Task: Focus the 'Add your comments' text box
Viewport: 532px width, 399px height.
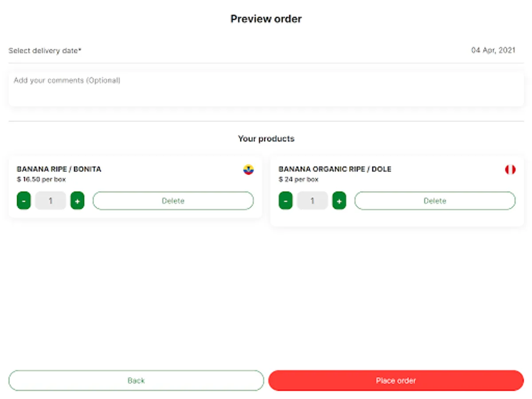Action: (x=266, y=89)
